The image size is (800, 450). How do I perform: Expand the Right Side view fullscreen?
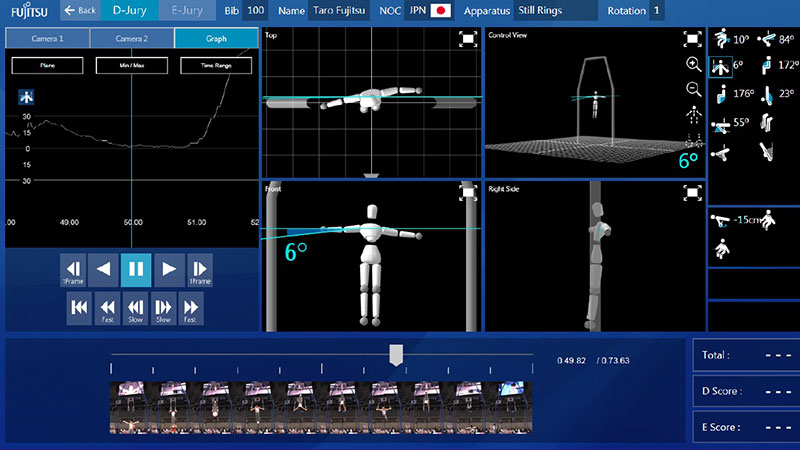click(x=692, y=190)
